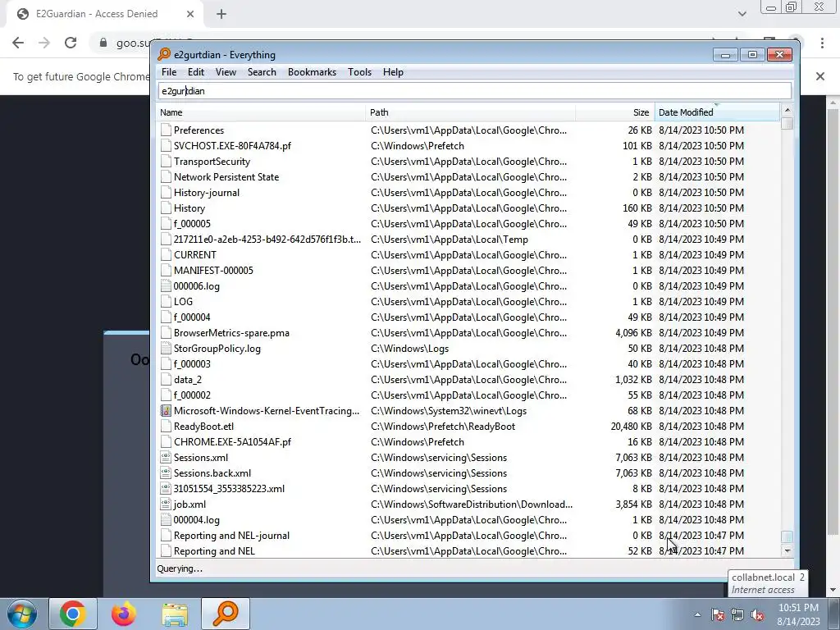This screenshot has height=630, width=840.
Task: Open the Windows Start menu
Action: coord(22,614)
